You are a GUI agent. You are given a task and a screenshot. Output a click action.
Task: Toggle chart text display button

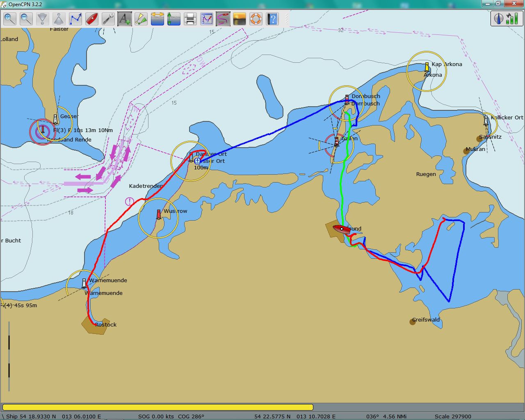coord(125,19)
